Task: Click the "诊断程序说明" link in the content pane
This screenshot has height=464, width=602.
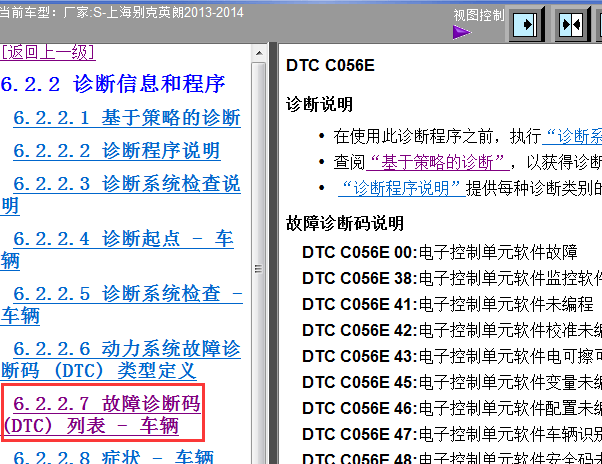Action: (x=402, y=188)
